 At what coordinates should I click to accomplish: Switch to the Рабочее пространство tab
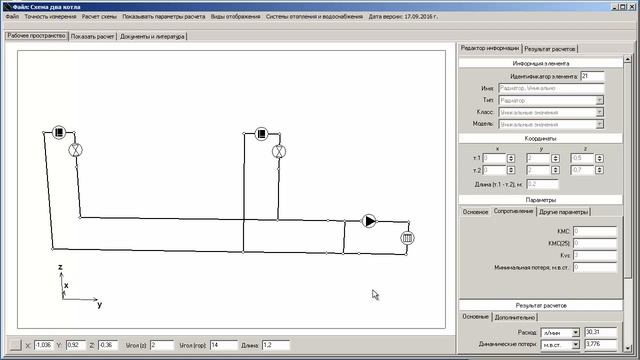[36, 36]
